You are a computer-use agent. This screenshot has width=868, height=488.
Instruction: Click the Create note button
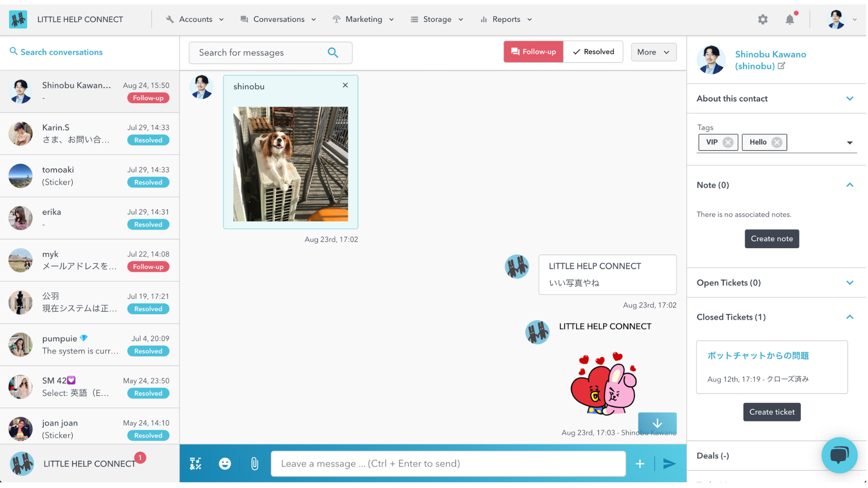coord(772,239)
